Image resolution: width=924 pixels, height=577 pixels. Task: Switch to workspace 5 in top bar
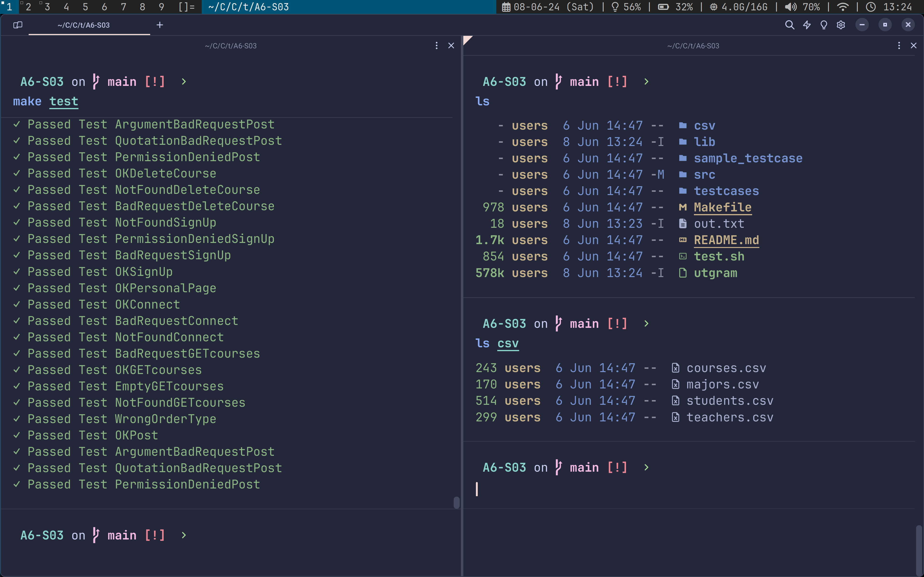click(85, 7)
